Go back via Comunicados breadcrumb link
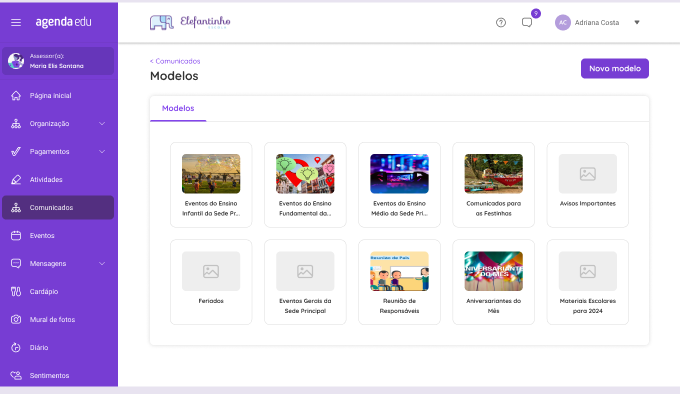Screen dimensions: 680x394 pos(175,61)
